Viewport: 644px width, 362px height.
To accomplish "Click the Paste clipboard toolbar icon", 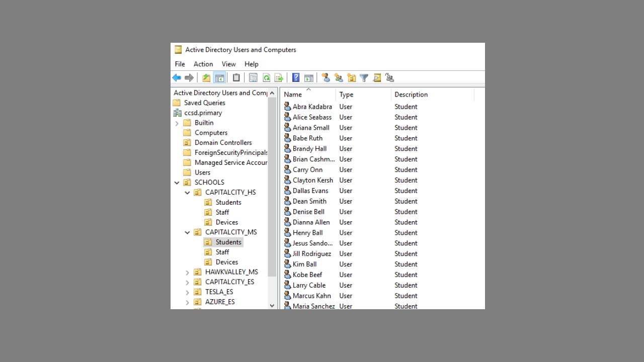I will 236,78.
